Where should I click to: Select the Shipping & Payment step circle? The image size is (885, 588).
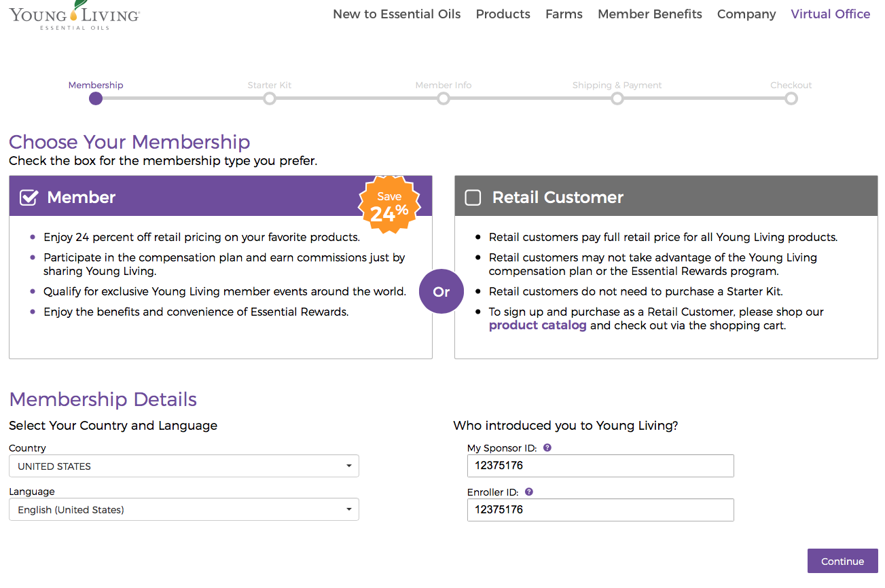[617, 98]
